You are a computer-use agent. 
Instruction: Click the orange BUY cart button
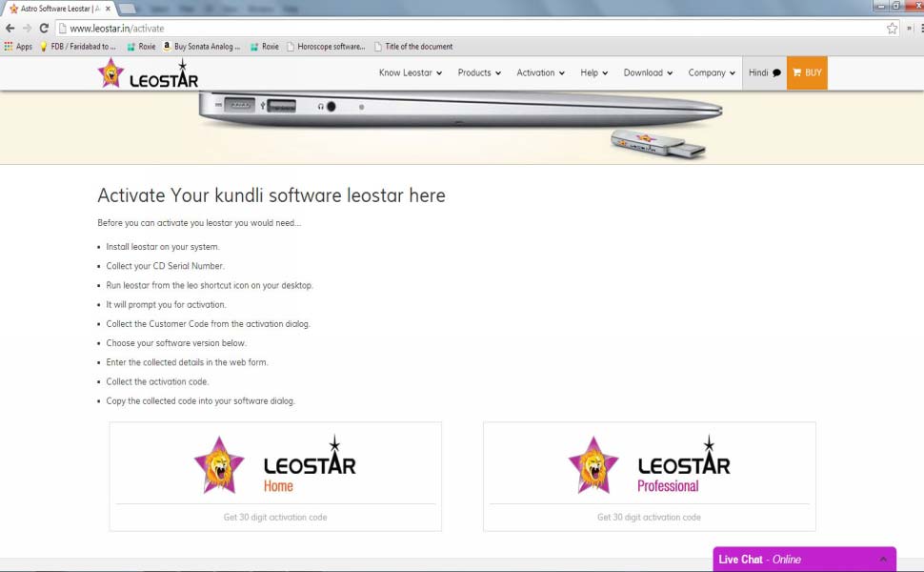point(807,72)
